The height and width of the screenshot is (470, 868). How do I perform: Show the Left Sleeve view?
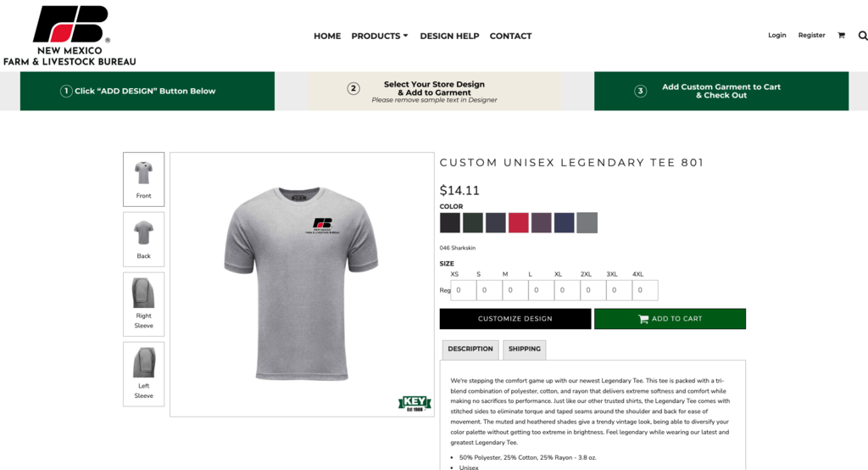point(143,374)
